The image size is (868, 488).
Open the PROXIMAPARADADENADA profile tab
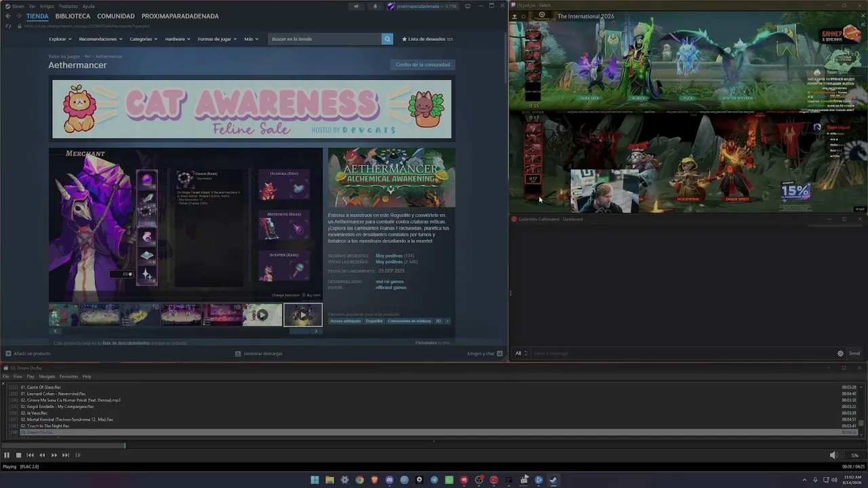180,16
